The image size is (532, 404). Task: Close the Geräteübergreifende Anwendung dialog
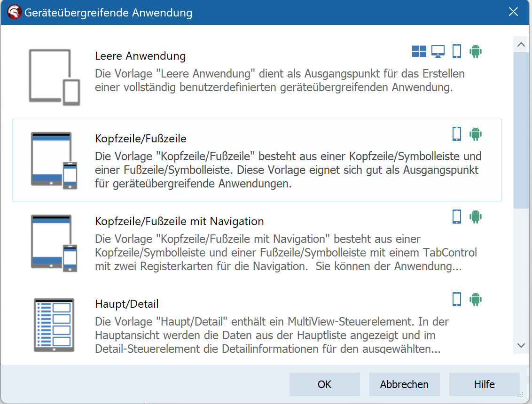(x=513, y=12)
